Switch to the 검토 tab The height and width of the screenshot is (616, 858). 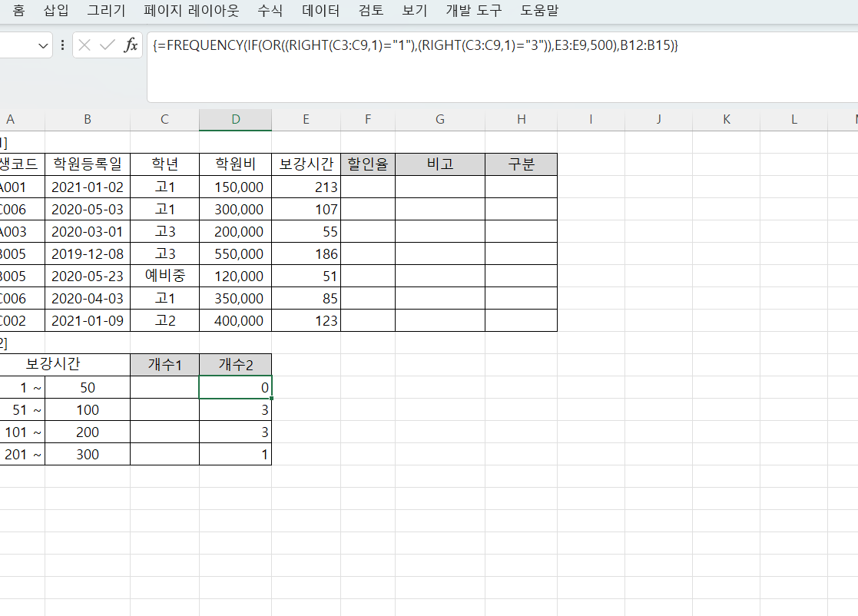[x=371, y=11]
